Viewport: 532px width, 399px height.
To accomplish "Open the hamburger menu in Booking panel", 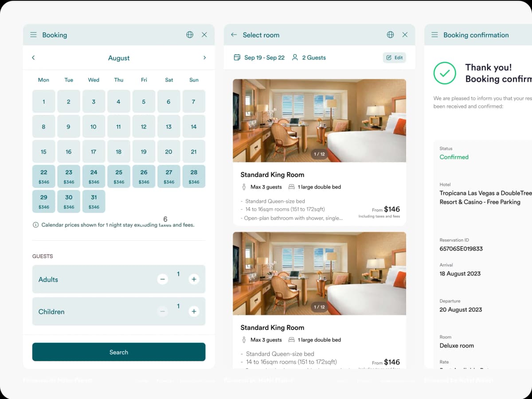I will 33,35.
